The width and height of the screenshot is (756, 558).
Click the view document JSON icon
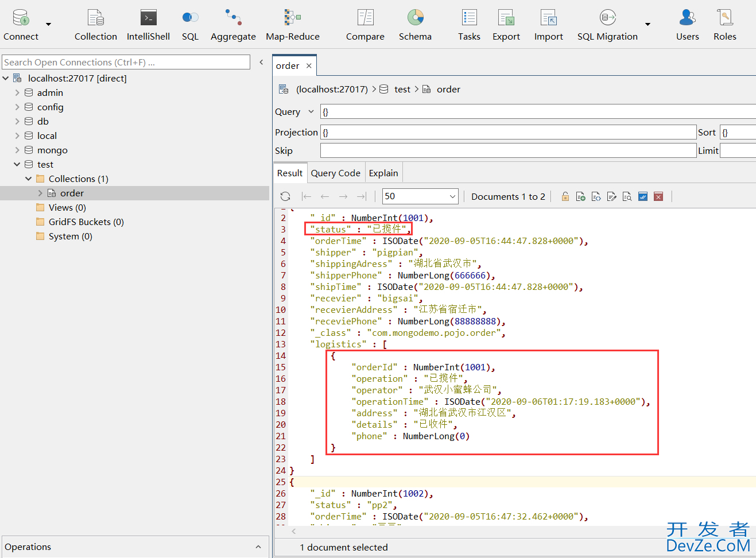click(596, 196)
